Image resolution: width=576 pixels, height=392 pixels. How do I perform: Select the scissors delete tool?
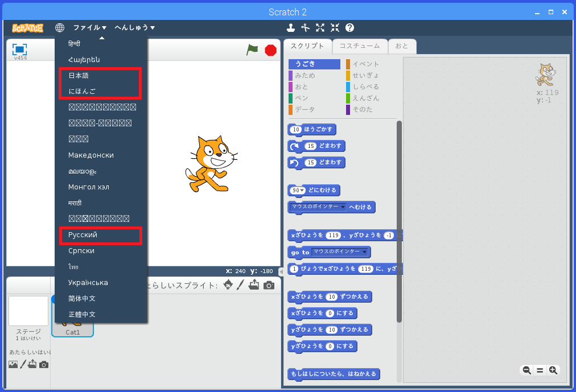tap(305, 27)
